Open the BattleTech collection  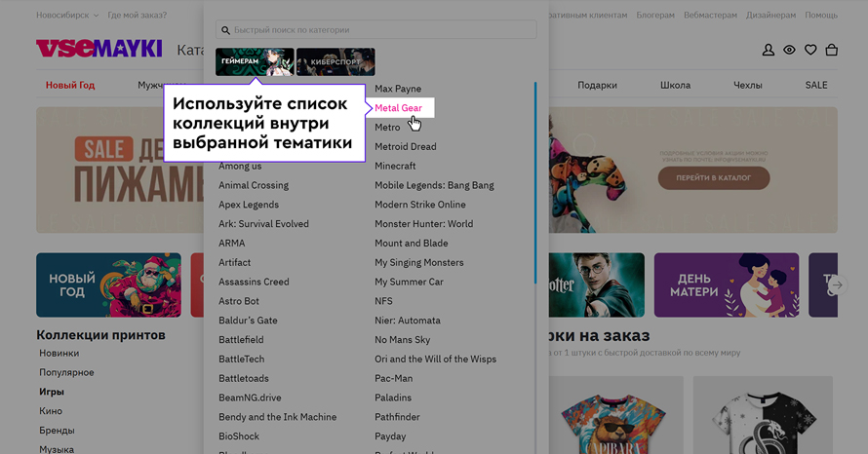click(241, 359)
